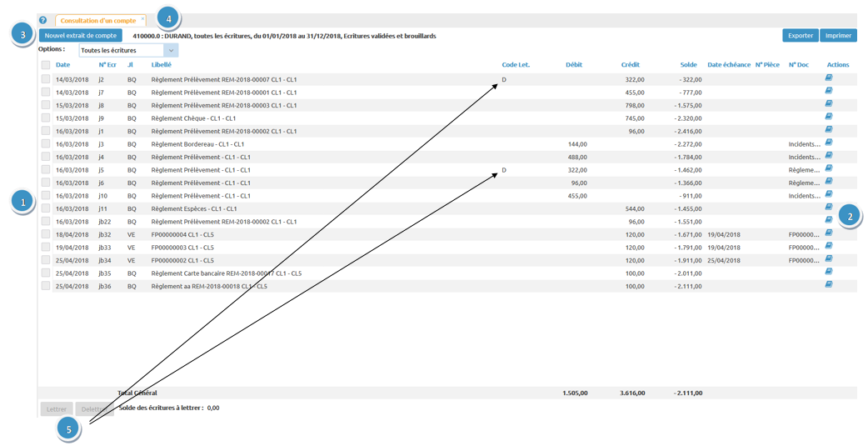Open action icon for entry j2

[x=829, y=78]
